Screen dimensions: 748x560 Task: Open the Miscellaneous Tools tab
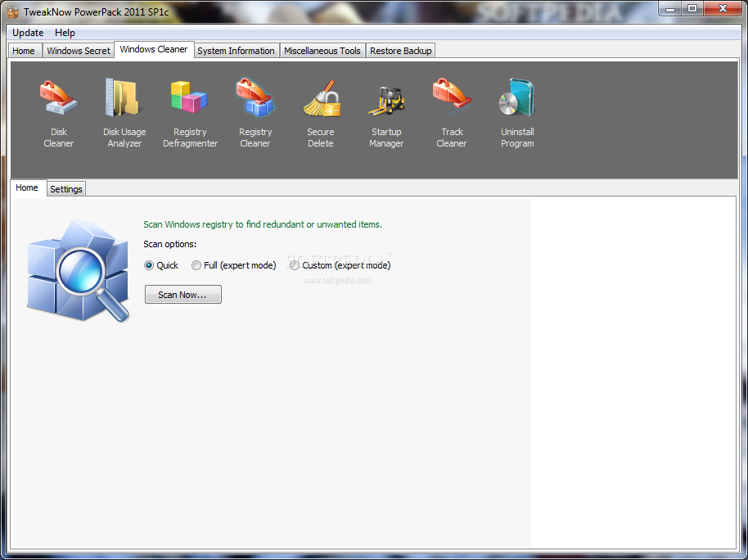(322, 51)
